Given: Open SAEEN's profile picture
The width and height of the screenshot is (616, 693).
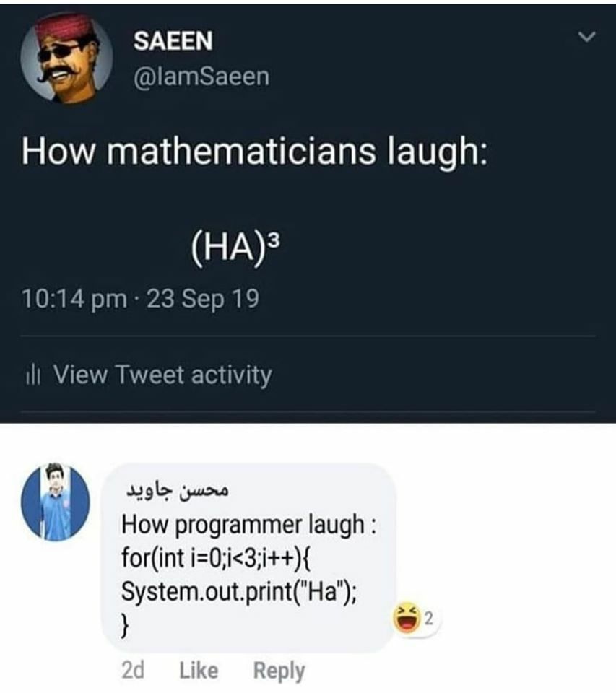Looking at the screenshot, I should click(66, 58).
